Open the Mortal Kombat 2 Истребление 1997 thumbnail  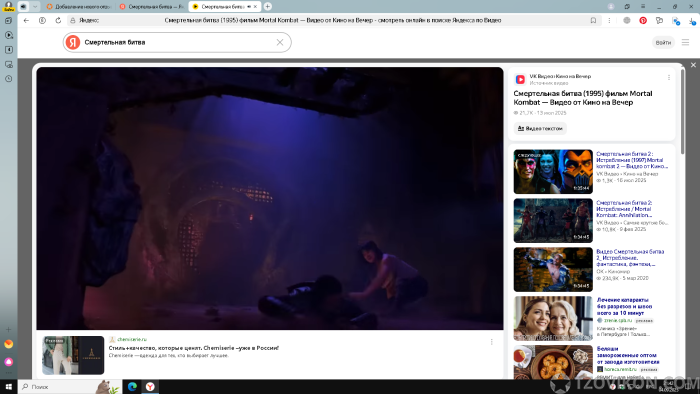[553, 171]
